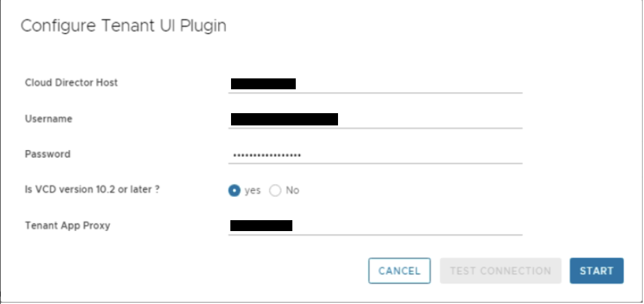Click the 'yes' option label text
Viewport: 644px width, 304px height.
(x=252, y=191)
